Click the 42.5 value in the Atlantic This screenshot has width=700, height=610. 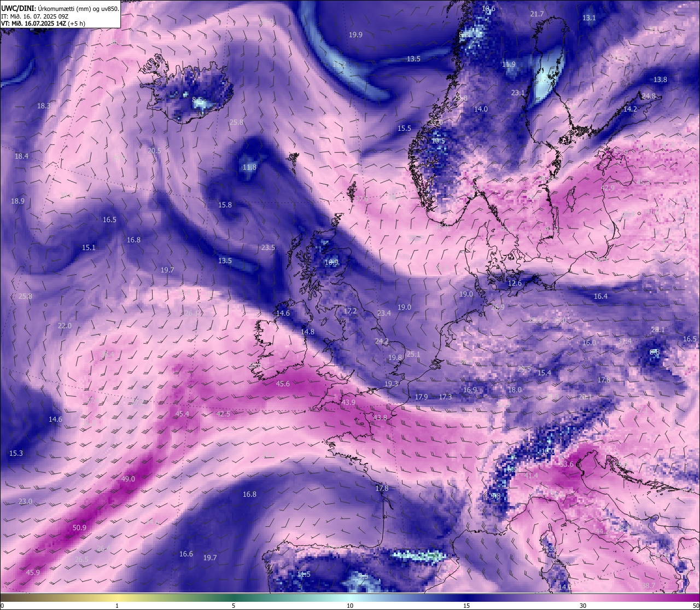[223, 414]
